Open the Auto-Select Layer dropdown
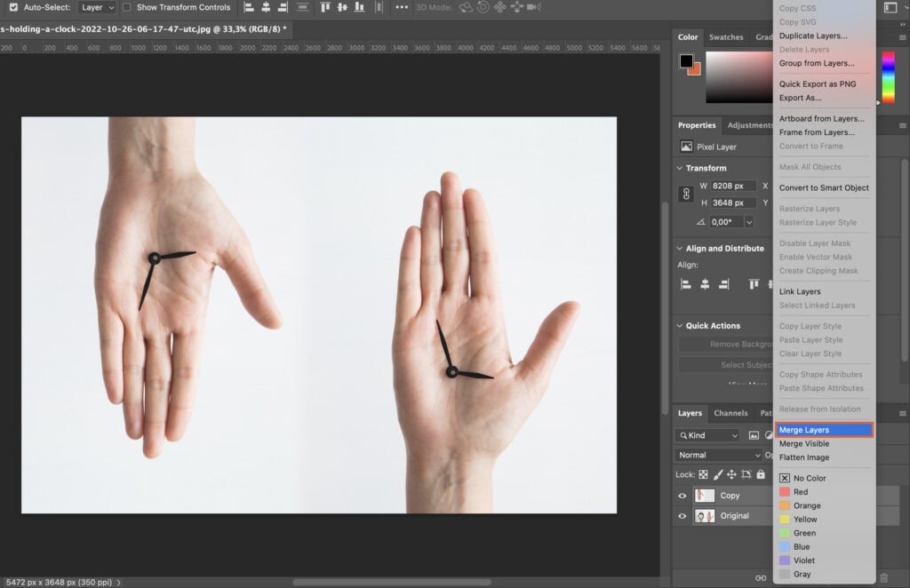Screen dimensions: 910x588 coord(98,7)
